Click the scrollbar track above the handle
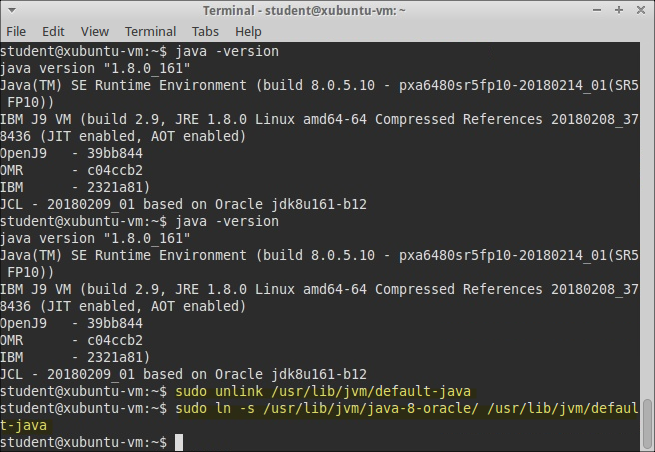The width and height of the screenshot is (655, 452). (647, 219)
